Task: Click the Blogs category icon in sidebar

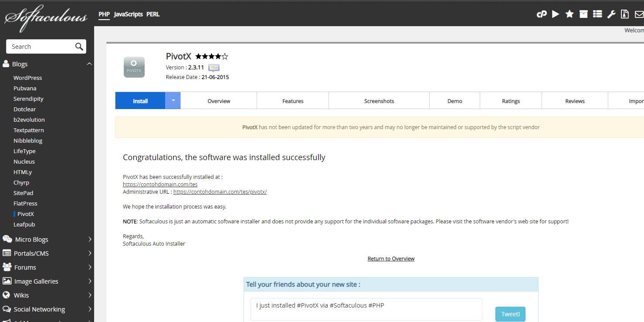Action: (7, 64)
